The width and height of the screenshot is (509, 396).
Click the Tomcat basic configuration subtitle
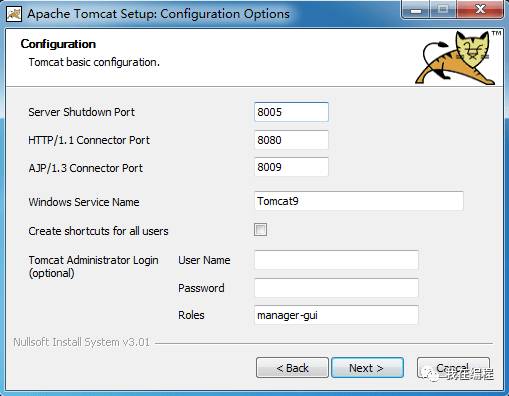(x=94, y=62)
